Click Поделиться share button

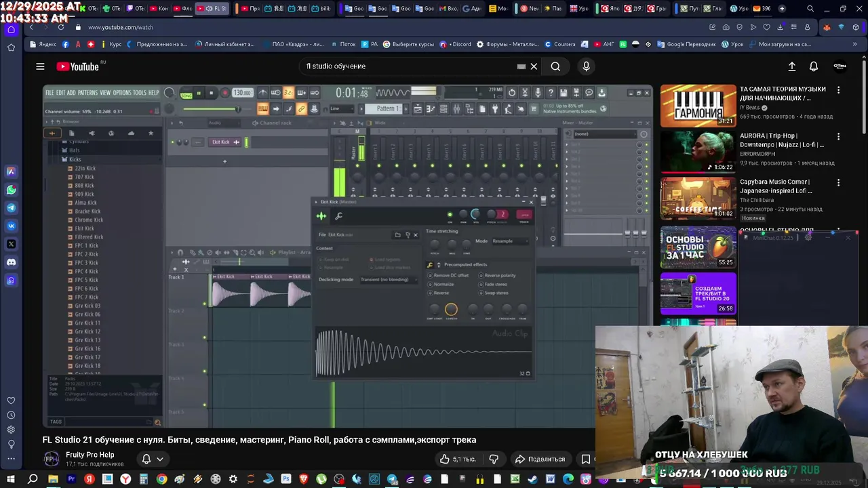click(x=540, y=459)
